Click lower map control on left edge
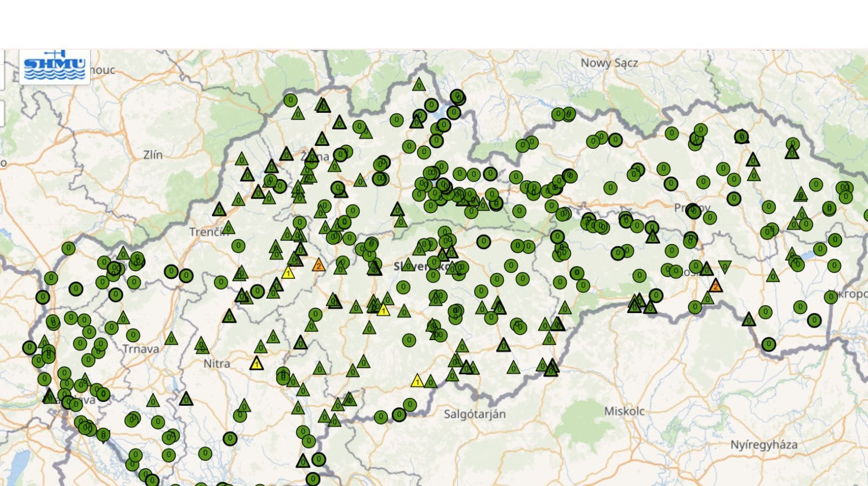Image resolution: width=868 pixels, height=486 pixels. pyautogui.click(x=2, y=114)
